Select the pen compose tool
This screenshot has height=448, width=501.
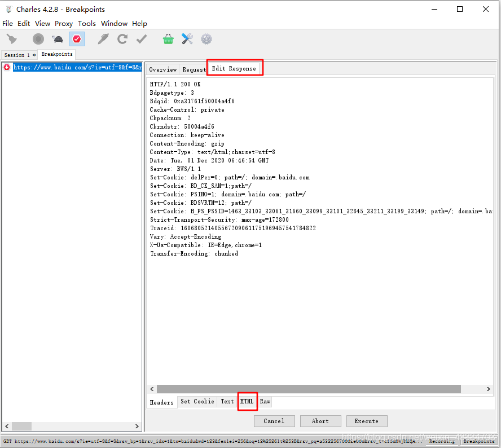point(103,39)
